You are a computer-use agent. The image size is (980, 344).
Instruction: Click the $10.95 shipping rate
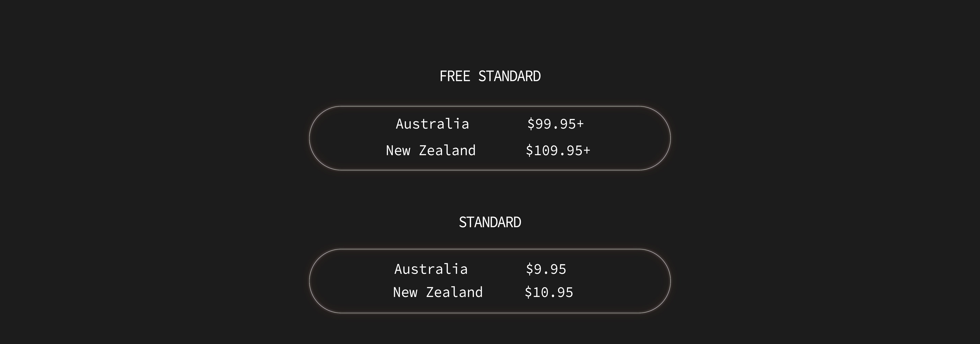coord(549,293)
